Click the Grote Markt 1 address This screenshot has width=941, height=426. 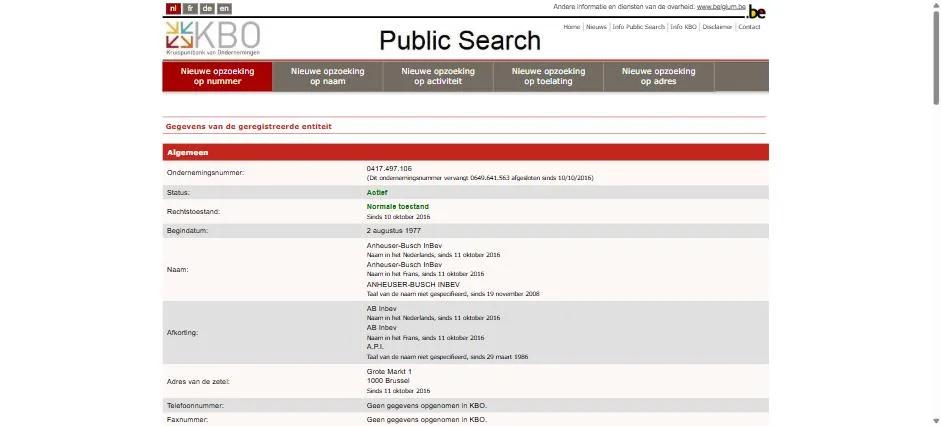[x=389, y=371]
